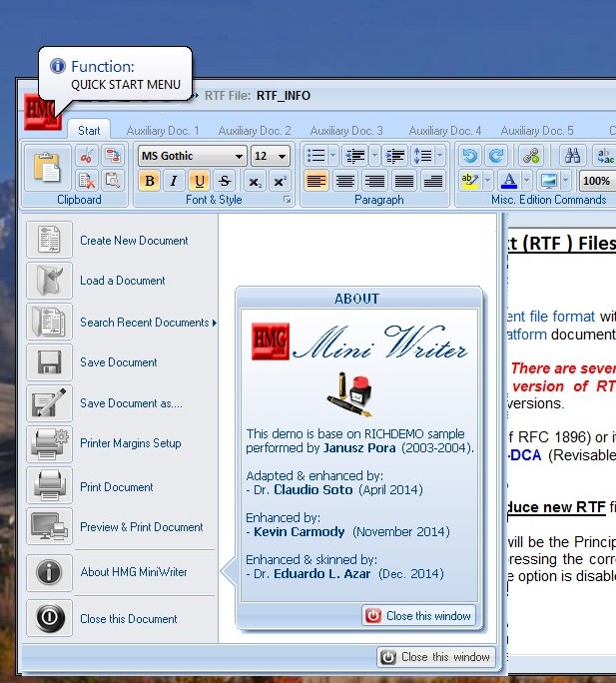Click the Find binoculars icon
This screenshot has width=616, height=683.
pyautogui.click(x=572, y=156)
